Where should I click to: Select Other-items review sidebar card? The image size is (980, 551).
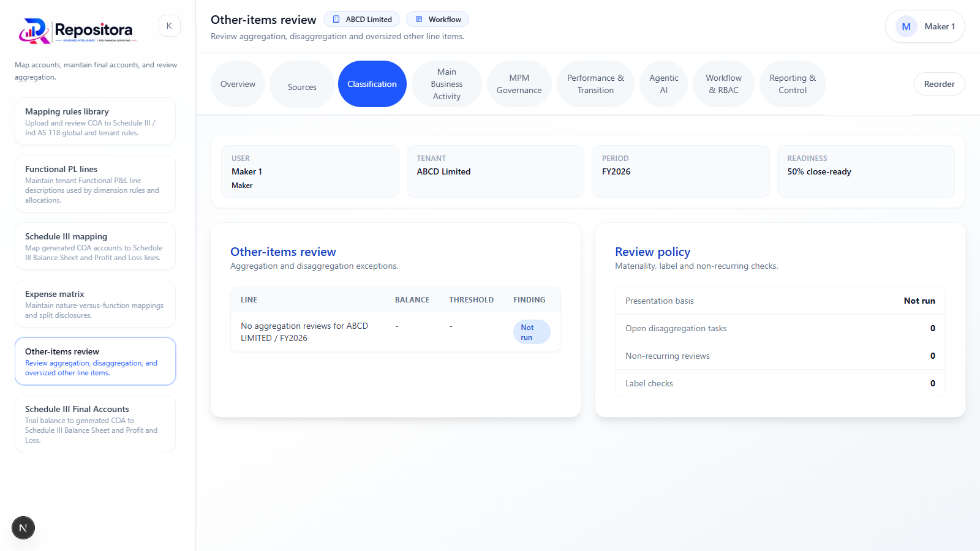point(96,361)
